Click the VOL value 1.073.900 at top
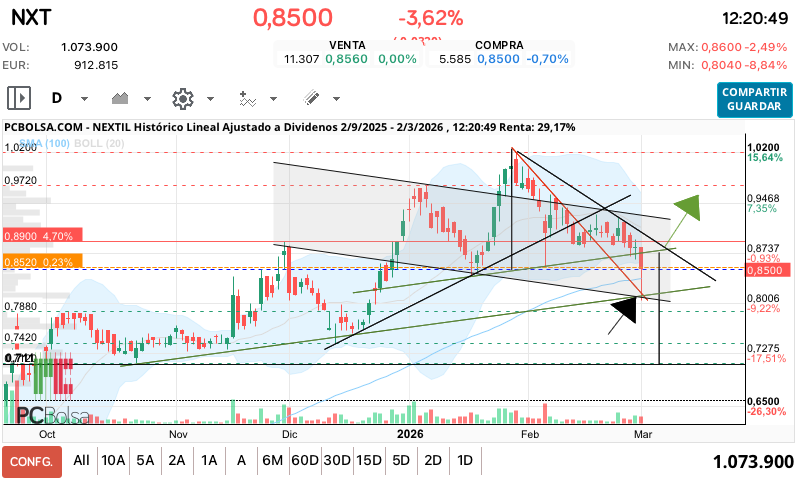The image size is (808, 483). 89,47
